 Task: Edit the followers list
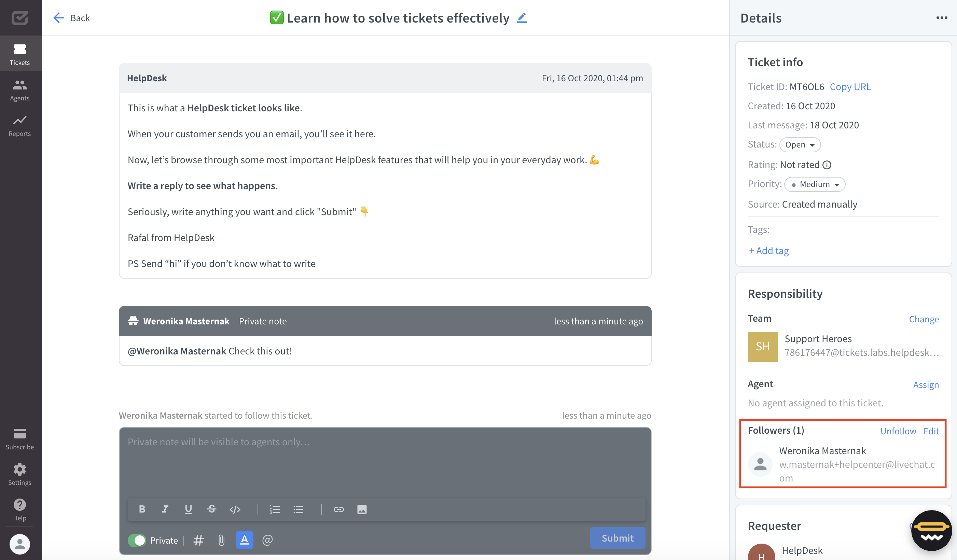(931, 431)
